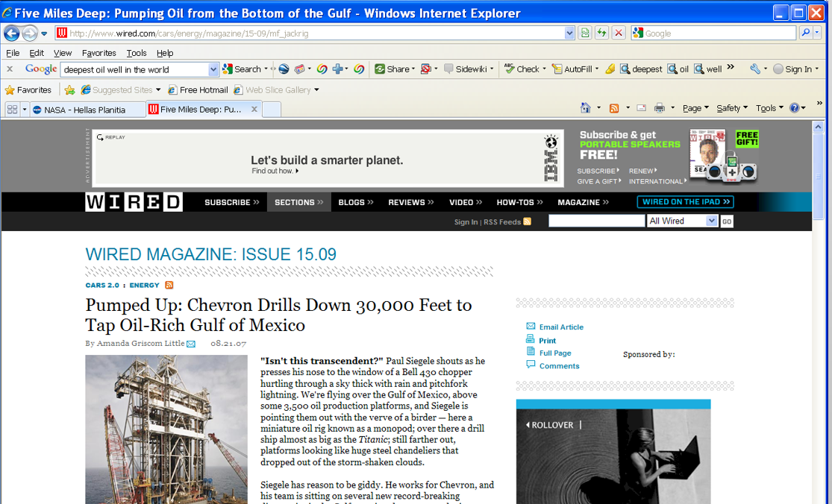Screen dimensions: 832x504
Task: Open the command bar Tools dropdown
Action: click(x=769, y=108)
